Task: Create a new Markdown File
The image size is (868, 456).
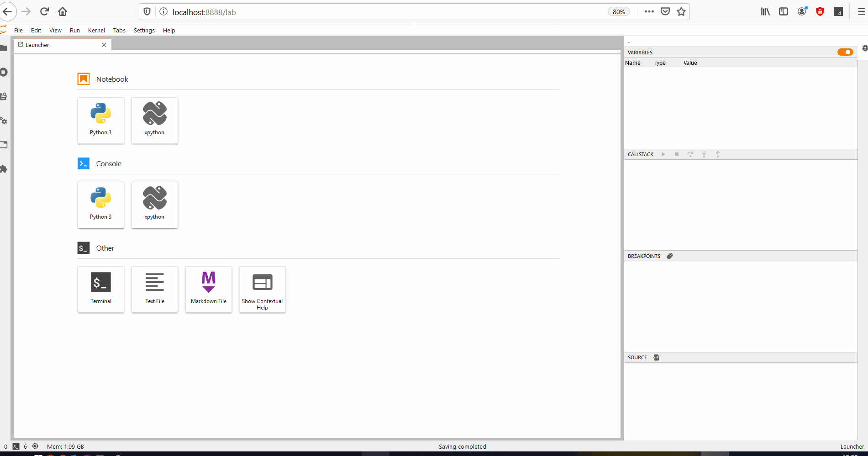Action: pyautogui.click(x=208, y=289)
